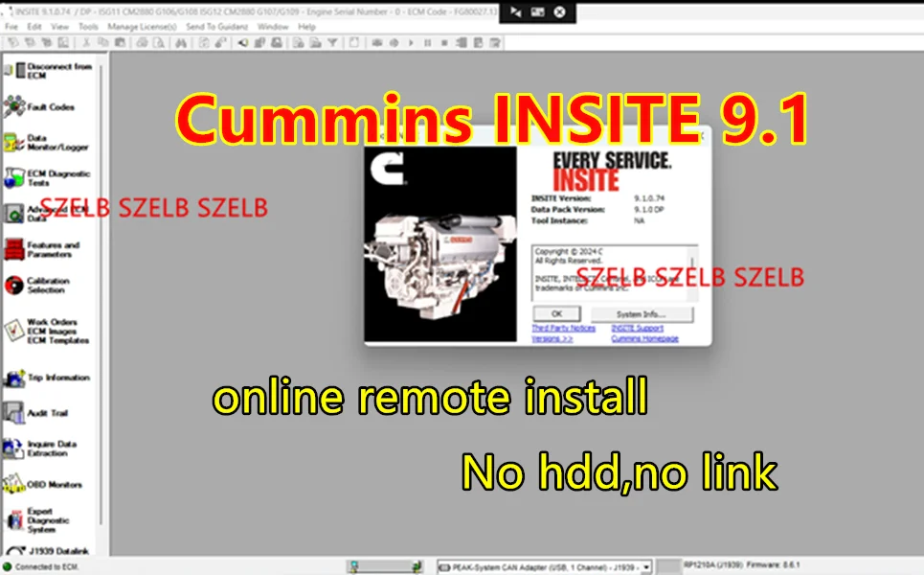Screen dimensions: 924x575
Task: Click the System Info... button
Action: (x=642, y=314)
